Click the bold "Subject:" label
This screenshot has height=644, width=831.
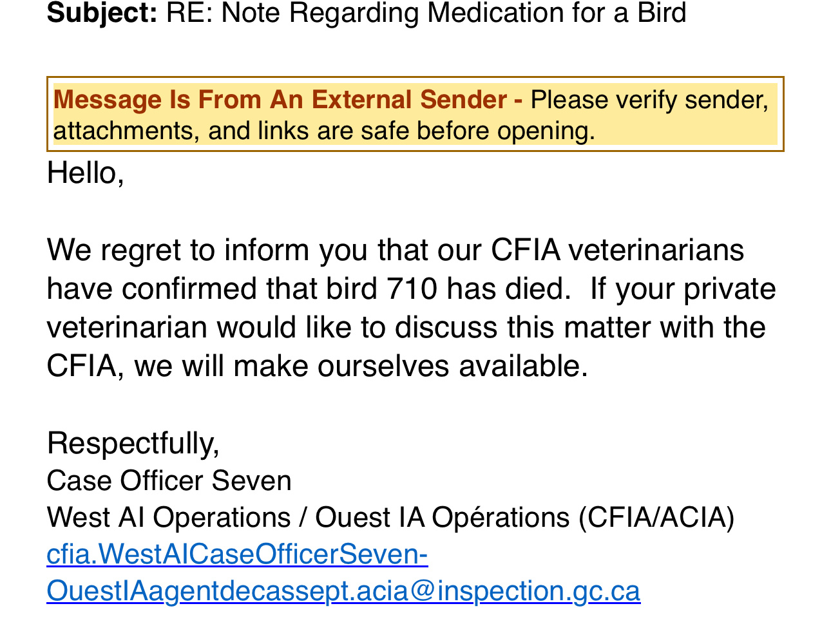[102, 13]
